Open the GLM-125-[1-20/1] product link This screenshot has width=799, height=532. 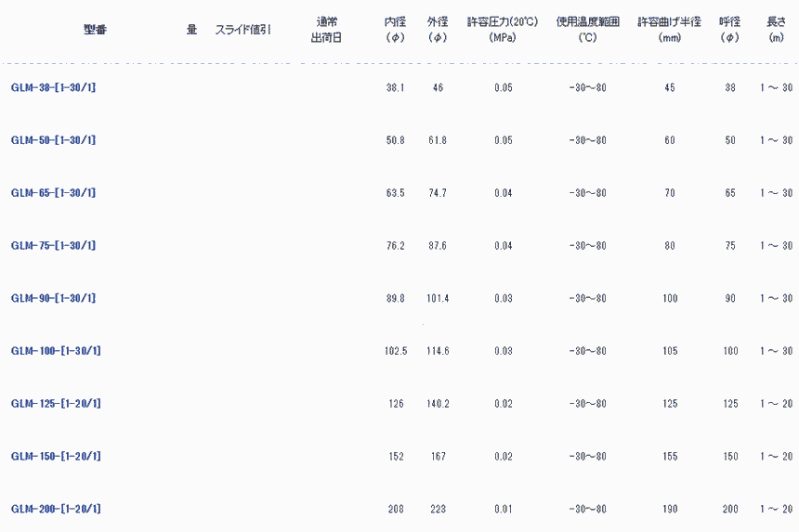[x=56, y=404]
